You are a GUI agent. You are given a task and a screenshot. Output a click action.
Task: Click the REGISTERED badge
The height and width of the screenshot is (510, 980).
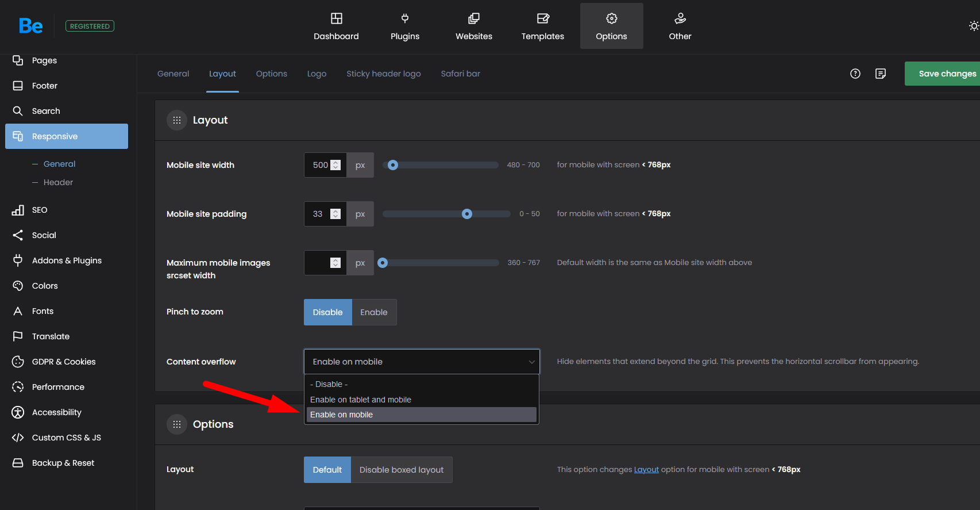[90, 26]
